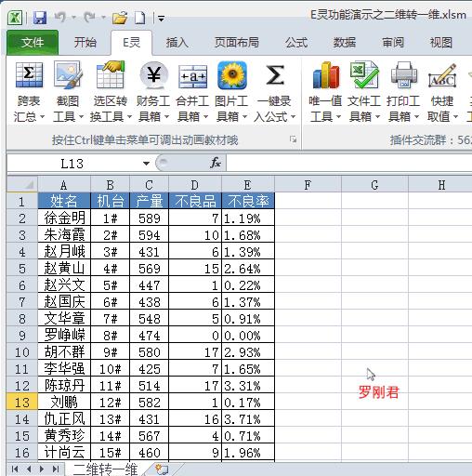
Task: Open a file using the folder icon
Action: 120,18
